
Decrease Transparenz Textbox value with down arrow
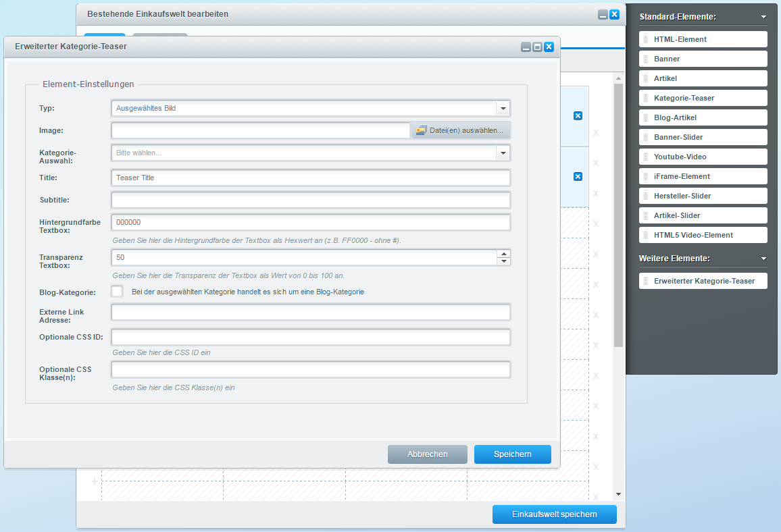(503, 261)
